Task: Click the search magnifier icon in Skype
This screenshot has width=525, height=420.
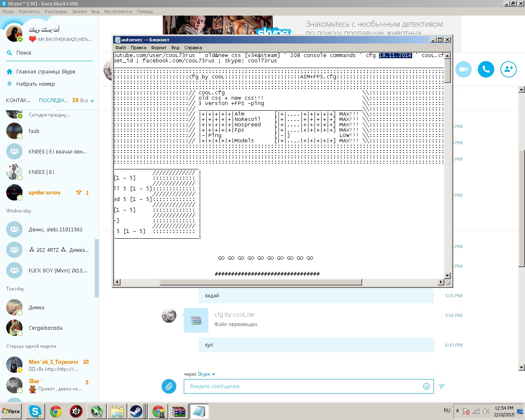Action: pyautogui.click(x=9, y=53)
